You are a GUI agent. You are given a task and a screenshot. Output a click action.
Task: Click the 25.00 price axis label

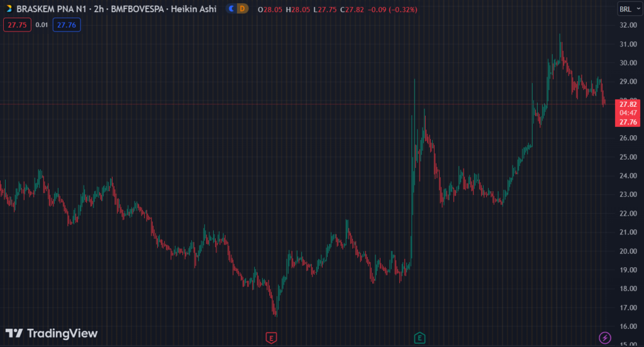click(628, 157)
